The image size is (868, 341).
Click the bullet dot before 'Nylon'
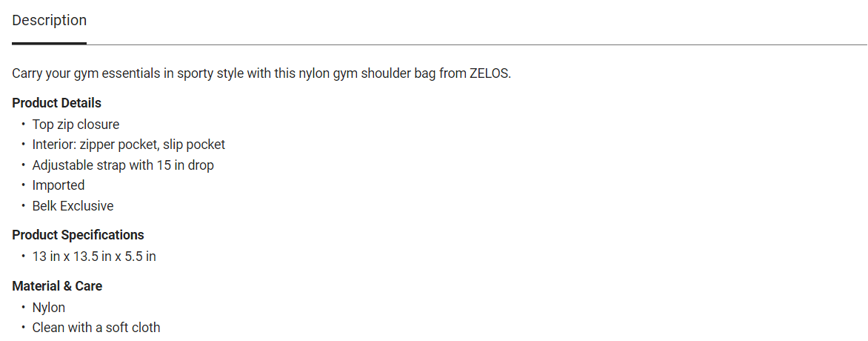(24, 308)
